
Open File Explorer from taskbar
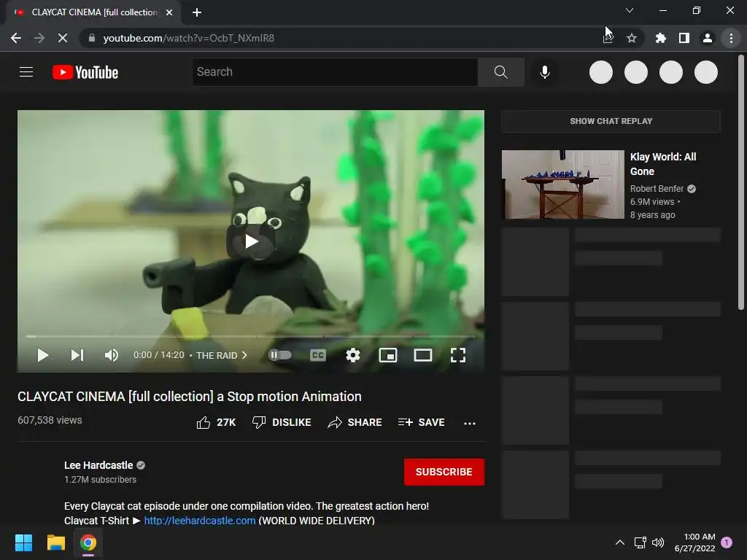55,542
